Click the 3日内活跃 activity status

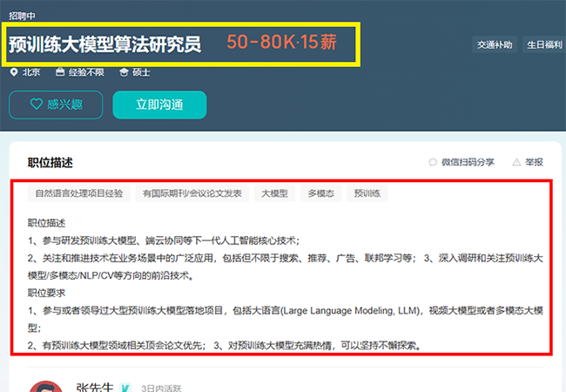click(161, 389)
